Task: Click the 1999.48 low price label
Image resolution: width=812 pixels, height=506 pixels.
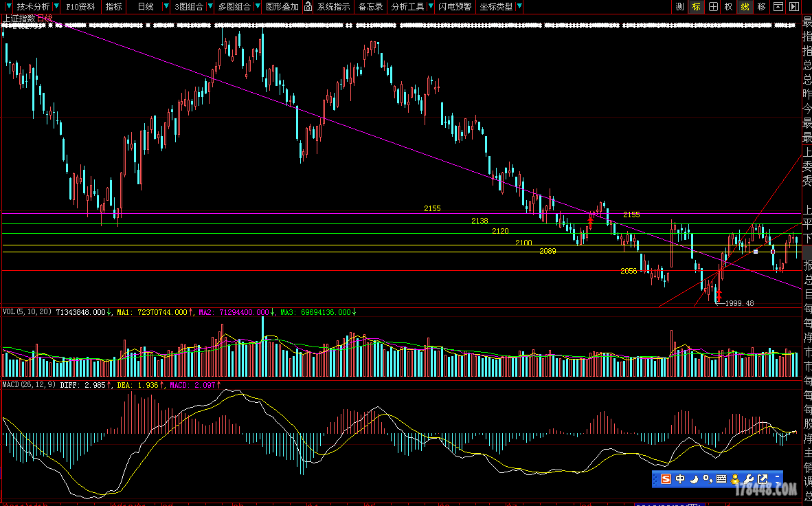Action: click(739, 303)
